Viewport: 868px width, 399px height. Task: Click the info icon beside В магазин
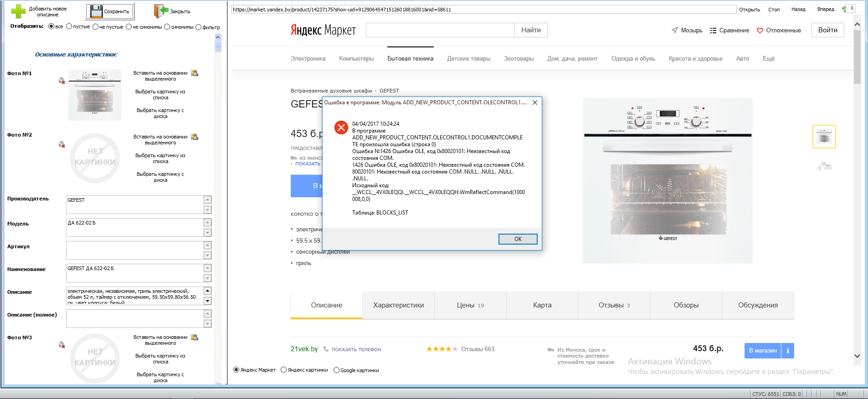coord(788,351)
